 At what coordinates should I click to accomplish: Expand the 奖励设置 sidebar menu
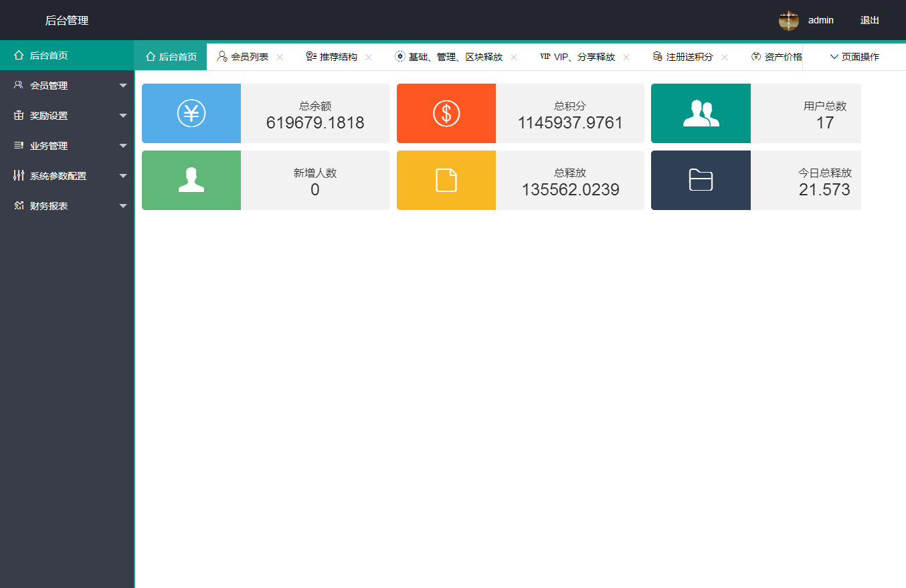[x=67, y=116]
